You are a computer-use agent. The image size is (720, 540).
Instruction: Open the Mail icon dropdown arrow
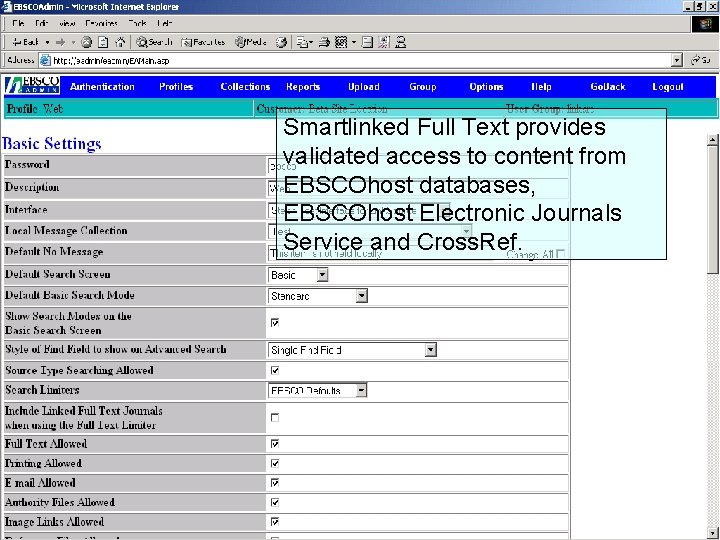pos(311,42)
